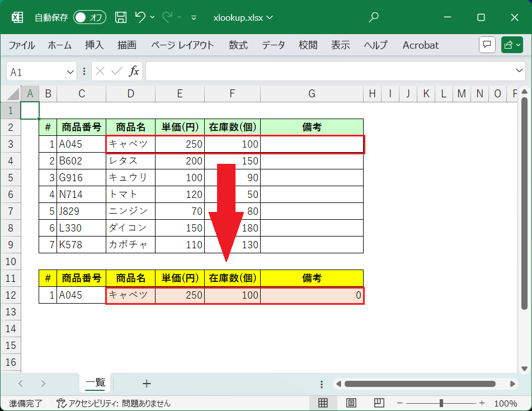The height and width of the screenshot is (411, 532).
Task: Switch to Page Break Preview icon
Action: point(379,403)
